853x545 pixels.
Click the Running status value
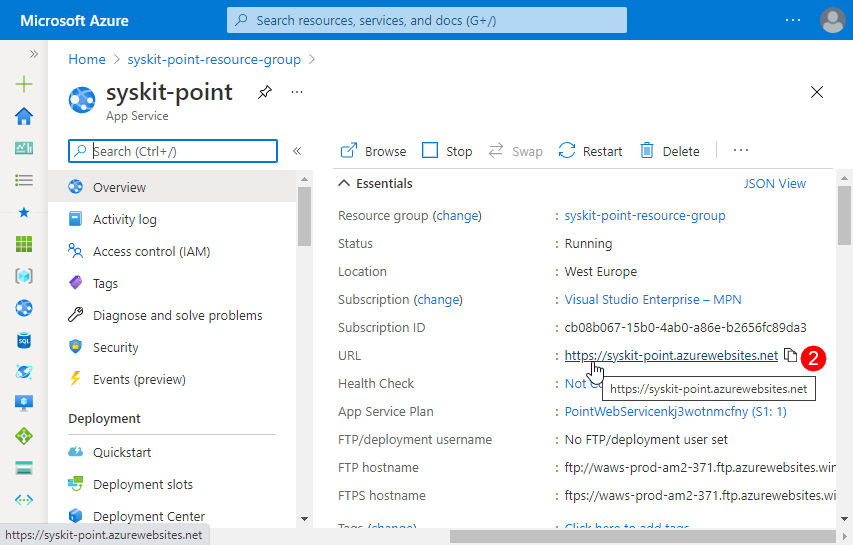pos(588,243)
